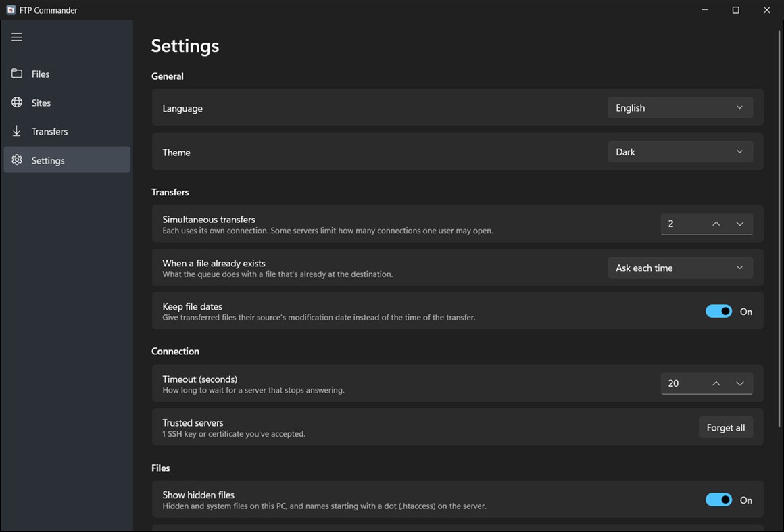The image size is (784, 532).
Task: Click the 'Timeout (seconds)' label
Action: (x=199, y=379)
